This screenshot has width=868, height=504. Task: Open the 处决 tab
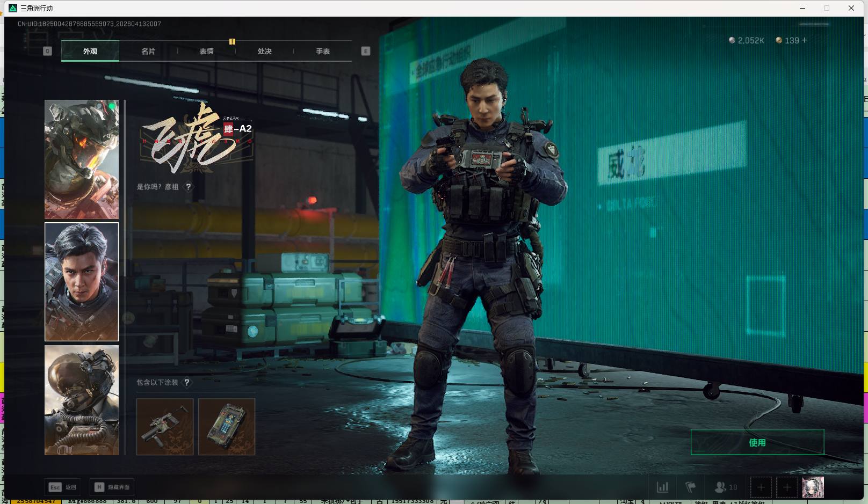point(264,52)
